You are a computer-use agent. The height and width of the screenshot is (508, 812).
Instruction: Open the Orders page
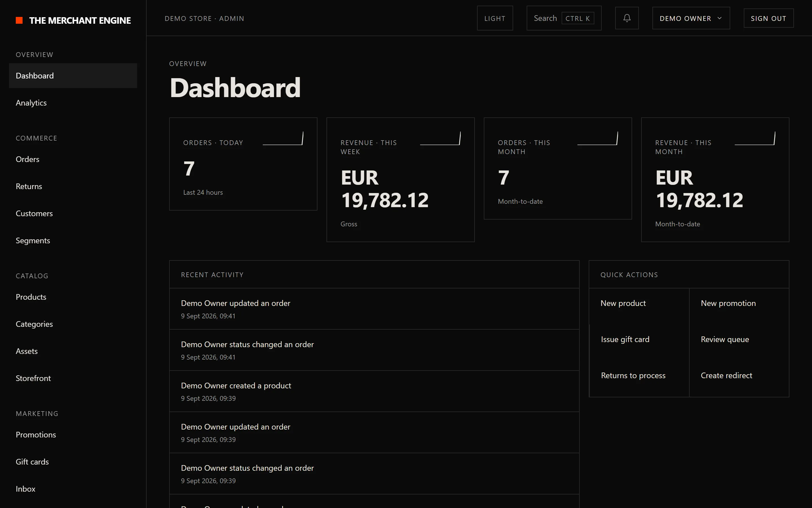tap(73, 159)
